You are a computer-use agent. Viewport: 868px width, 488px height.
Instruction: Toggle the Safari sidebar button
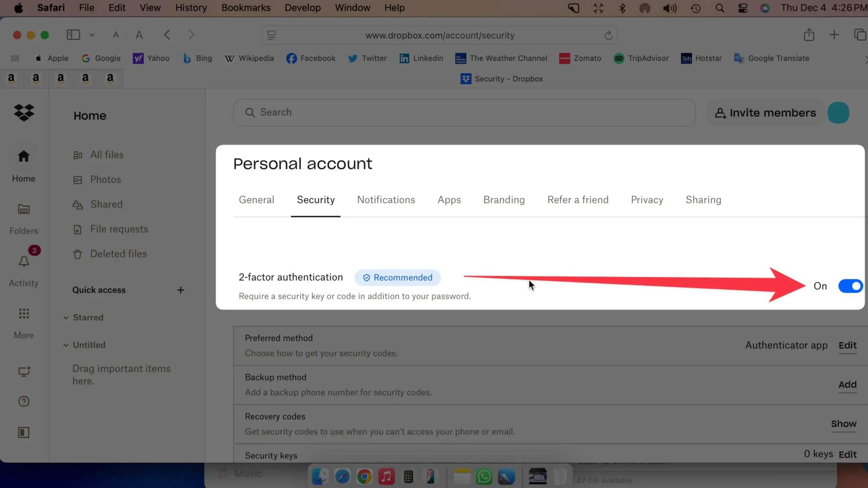click(73, 35)
